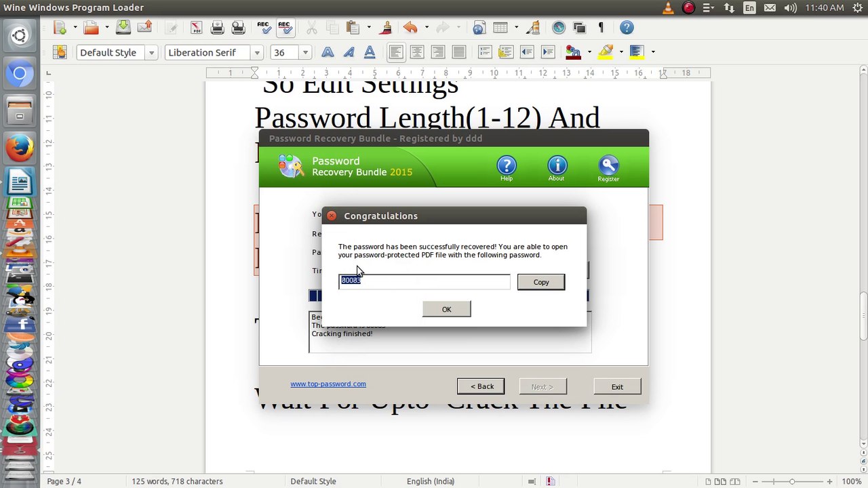
Task: Export directly as PDF
Action: click(x=196, y=28)
